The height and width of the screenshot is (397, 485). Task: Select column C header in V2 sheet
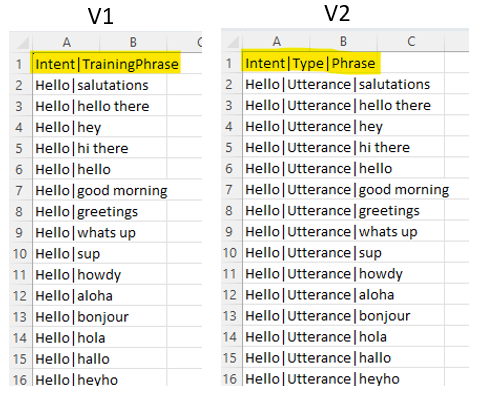[x=411, y=41]
